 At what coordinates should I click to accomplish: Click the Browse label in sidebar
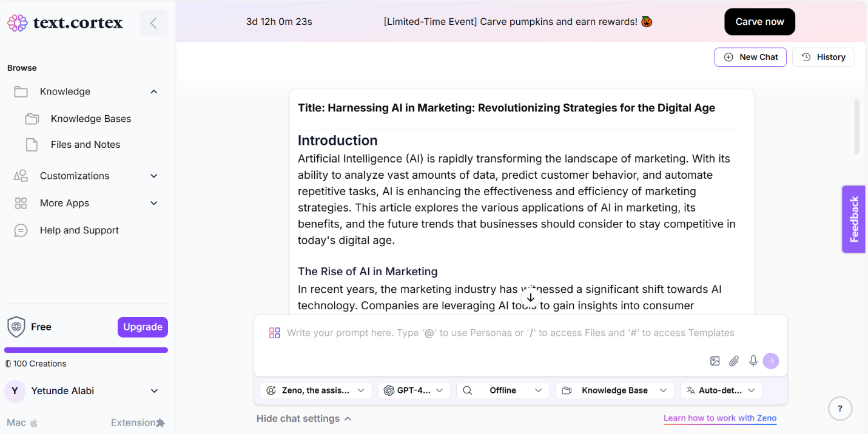(22, 68)
